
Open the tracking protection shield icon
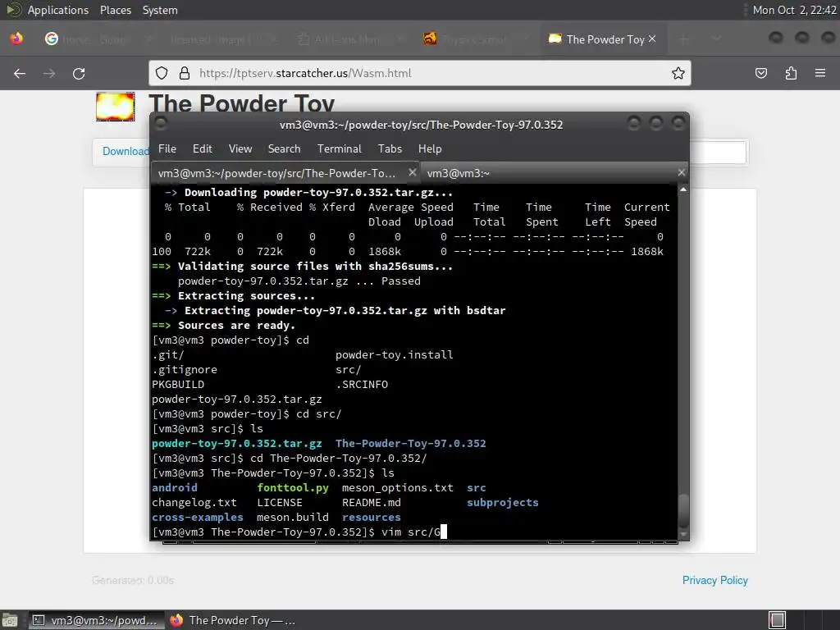162,73
